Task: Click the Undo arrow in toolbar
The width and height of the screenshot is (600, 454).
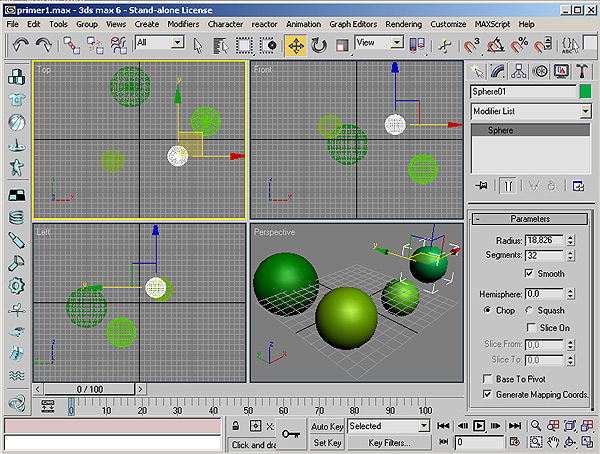Action: click(20, 45)
